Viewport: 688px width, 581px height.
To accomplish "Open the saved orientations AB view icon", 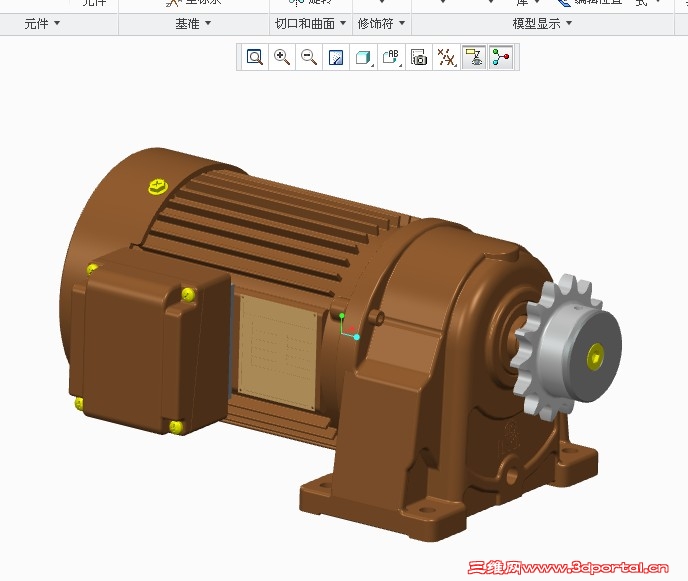I will point(391,57).
